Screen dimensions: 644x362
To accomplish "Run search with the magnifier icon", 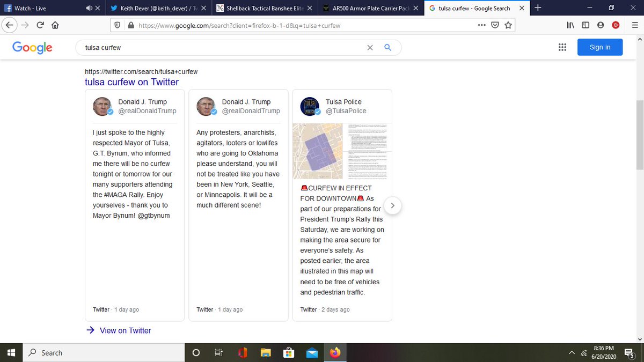I will click(388, 47).
